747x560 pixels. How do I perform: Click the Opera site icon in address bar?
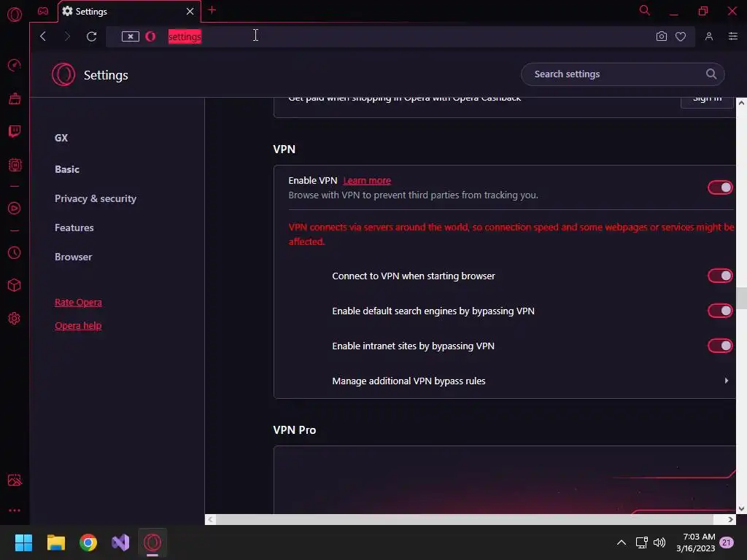150,36
